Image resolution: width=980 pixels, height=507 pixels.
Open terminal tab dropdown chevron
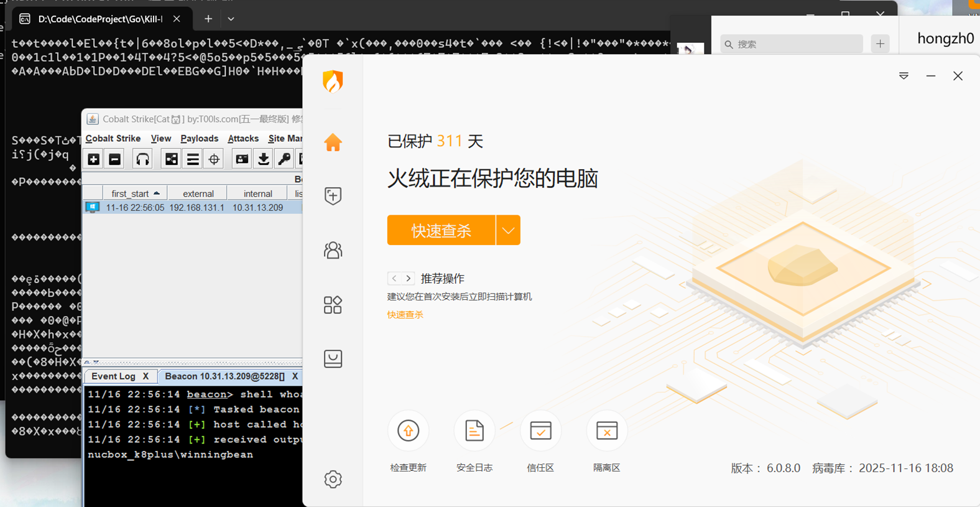coord(231,19)
